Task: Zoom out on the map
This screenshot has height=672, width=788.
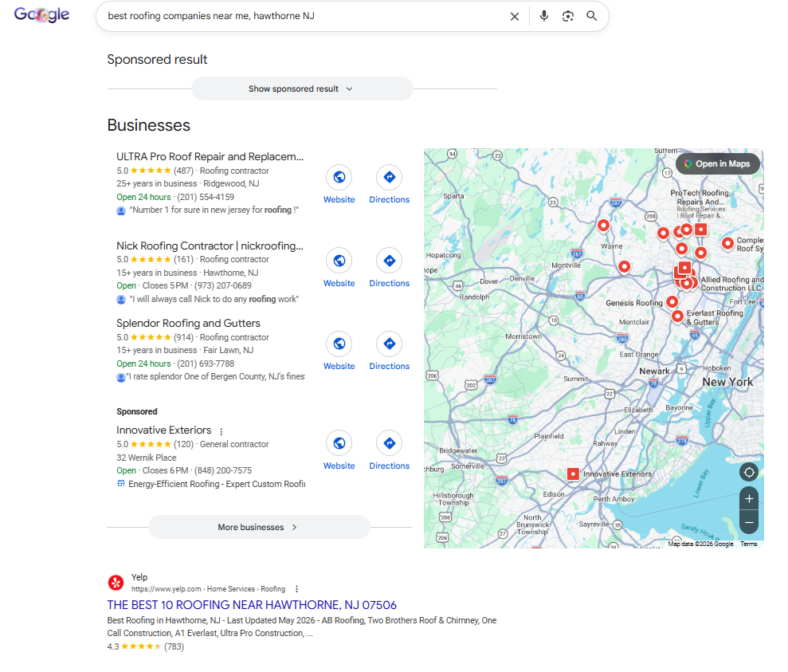Action: [x=749, y=523]
